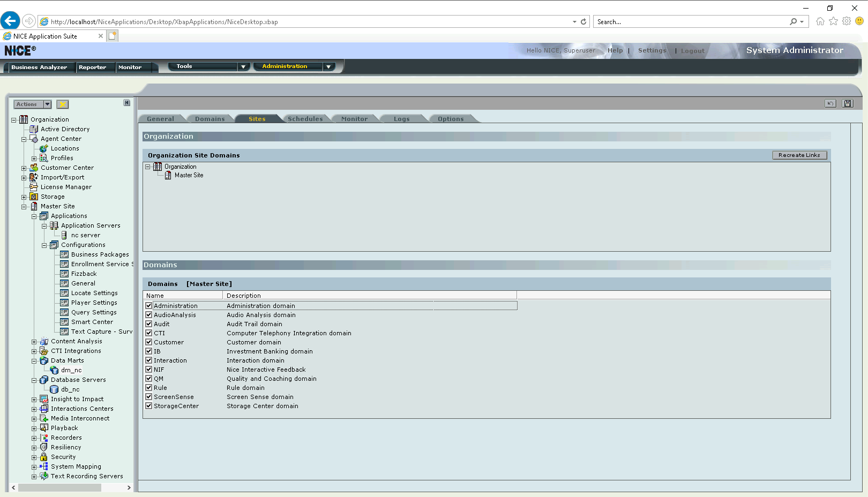The image size is (868, 497).
Task: Collapse the left panel with the pin icon
Action: (x=127, y=103)
